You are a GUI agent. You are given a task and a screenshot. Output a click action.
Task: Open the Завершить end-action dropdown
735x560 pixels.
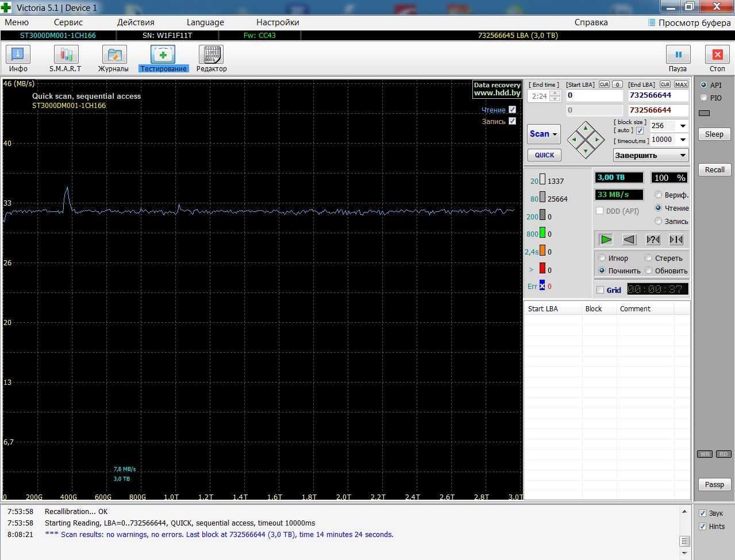[x=651, y=155]
